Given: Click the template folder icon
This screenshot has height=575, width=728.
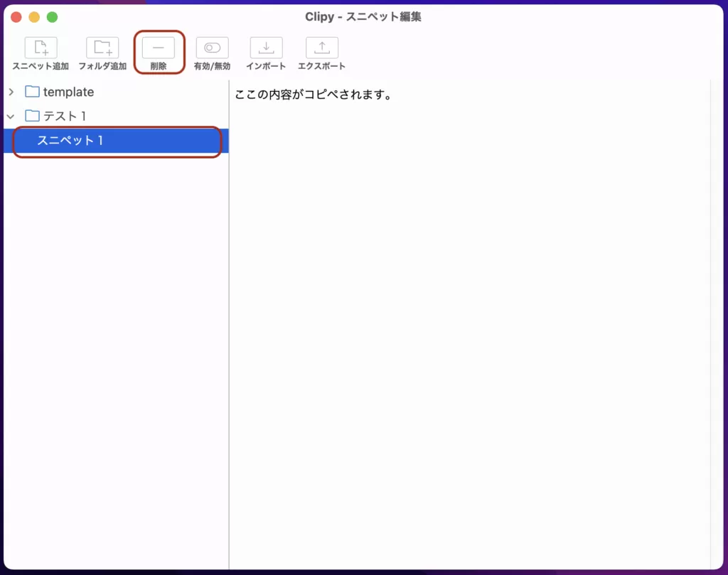Looking at the screenshot, I should pos(32,92).
